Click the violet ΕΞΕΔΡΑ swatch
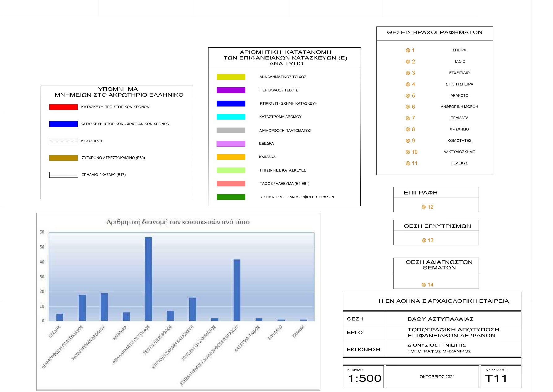Image resolution: width=553 pixels, height=392 pixels. [x=231, y=144]
